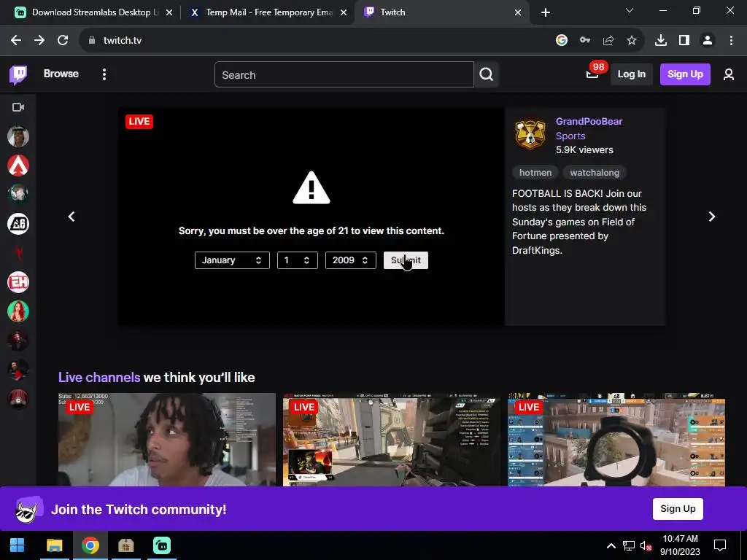The width and height of the screenshot is (747, 560).
Task: Open the Windows notification center icon
Action: 720,545
